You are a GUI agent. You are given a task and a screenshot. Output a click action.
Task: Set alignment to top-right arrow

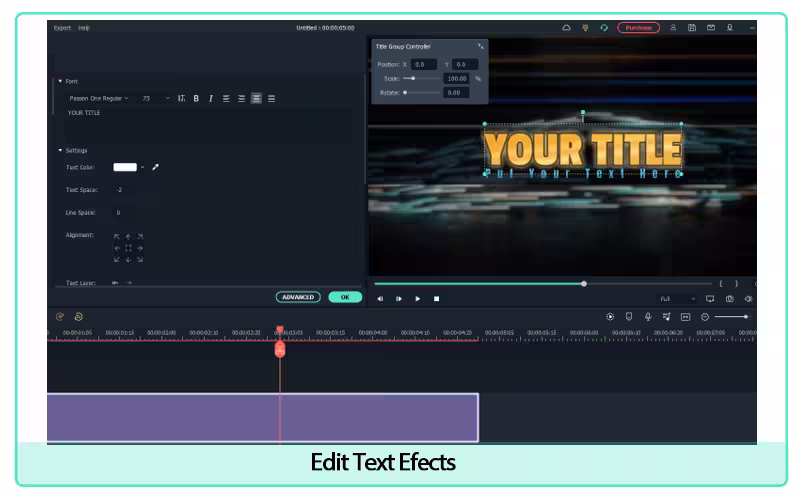[140, 237]
